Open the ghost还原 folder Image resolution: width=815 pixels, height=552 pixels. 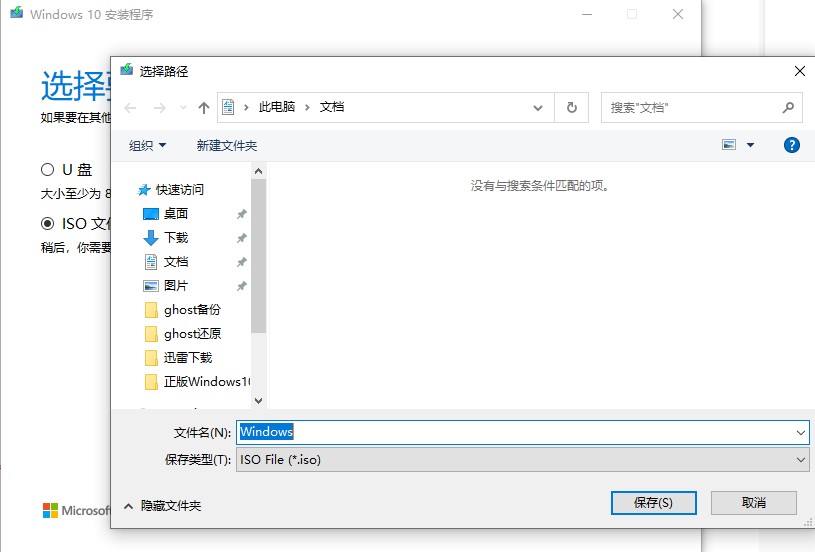(x=192, y=334)
